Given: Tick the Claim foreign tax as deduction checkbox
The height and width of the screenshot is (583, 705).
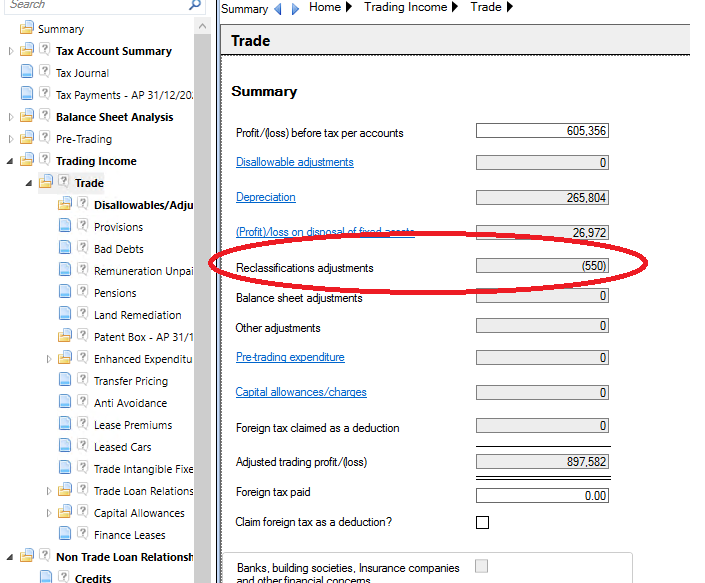Looking at the screenshot, I should pos(482,522).
